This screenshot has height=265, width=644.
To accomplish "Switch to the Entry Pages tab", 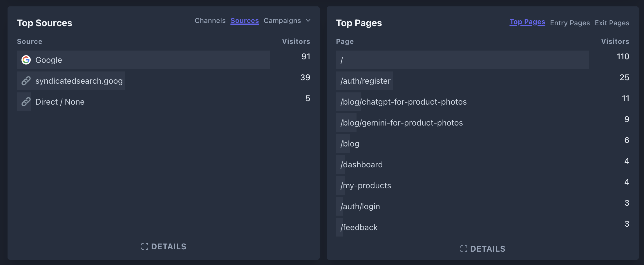I will coord(570,23).
